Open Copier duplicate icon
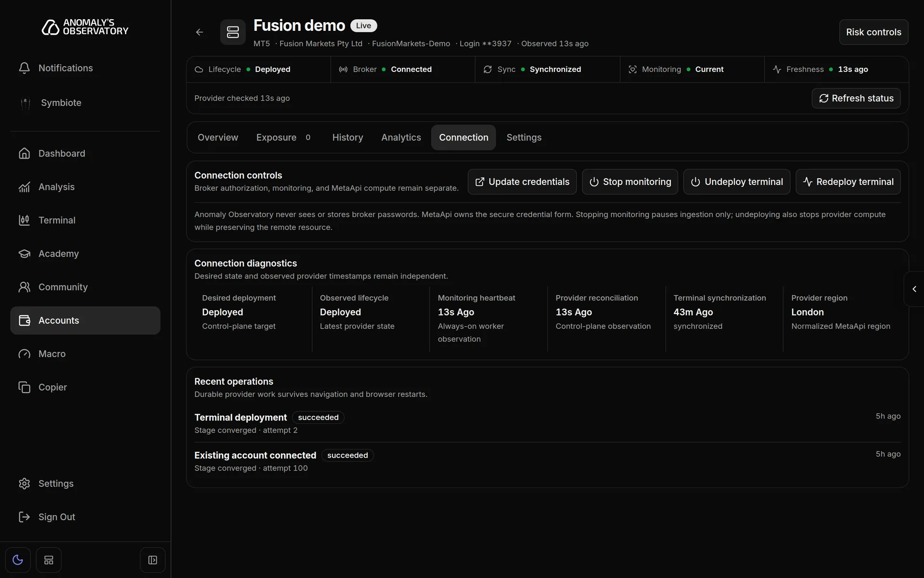 click(24, 387)
